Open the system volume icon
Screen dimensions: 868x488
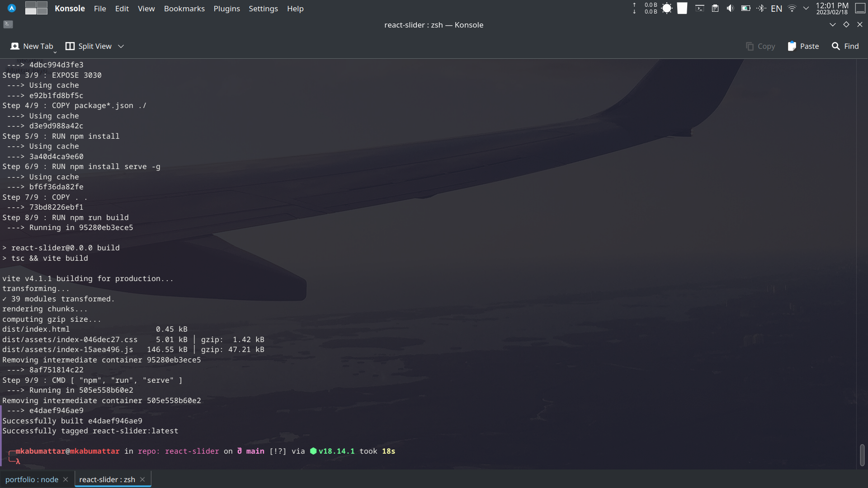730,8
